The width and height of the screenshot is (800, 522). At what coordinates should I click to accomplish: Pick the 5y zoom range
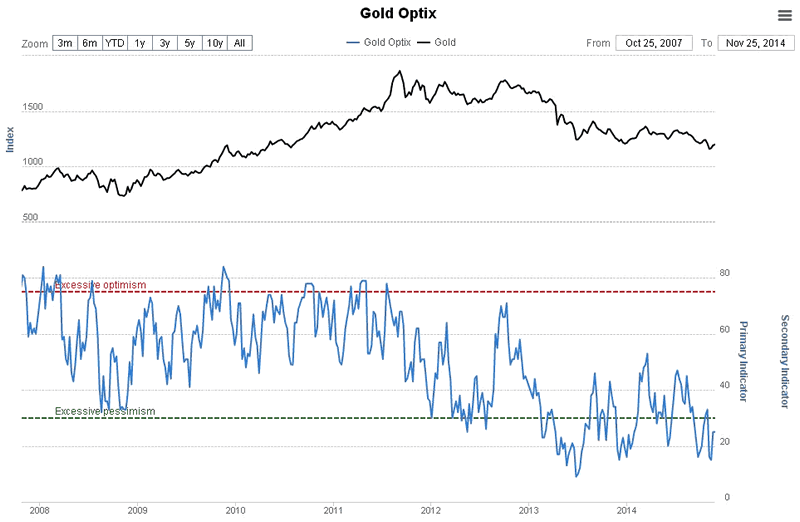click(189, 43)
